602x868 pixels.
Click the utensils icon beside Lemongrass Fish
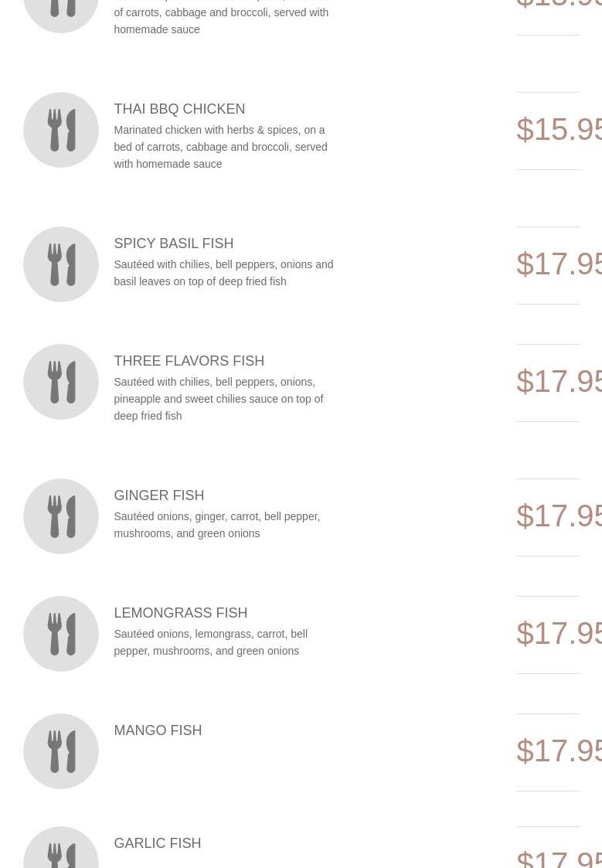coord(61,634)
